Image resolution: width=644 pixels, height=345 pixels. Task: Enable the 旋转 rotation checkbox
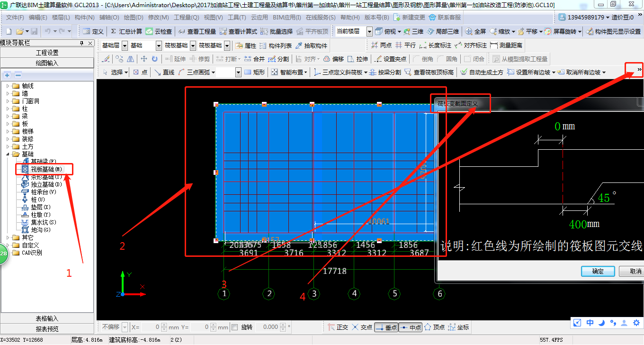(x=235, y=327)
